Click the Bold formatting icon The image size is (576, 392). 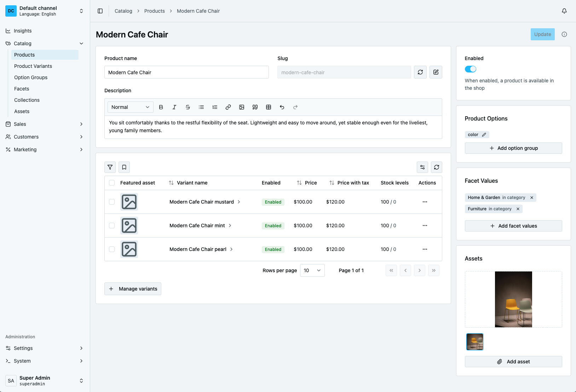pos(161,107)
